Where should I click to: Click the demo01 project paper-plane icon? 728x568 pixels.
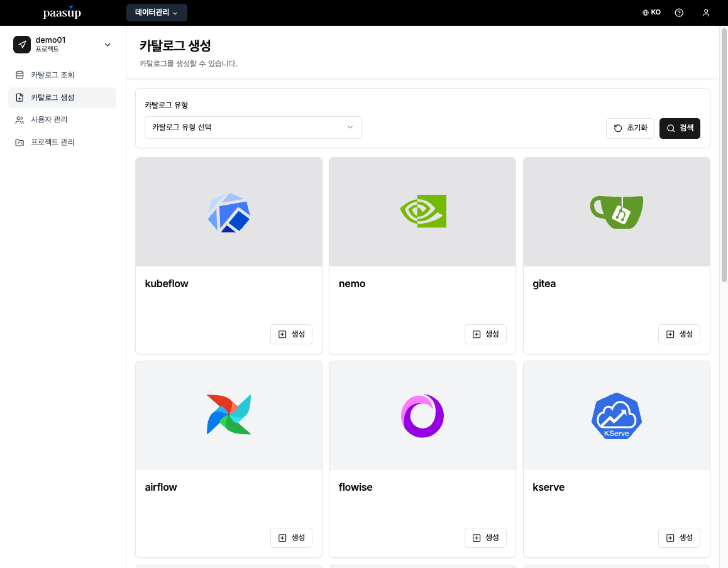click(x=22, y=45)
